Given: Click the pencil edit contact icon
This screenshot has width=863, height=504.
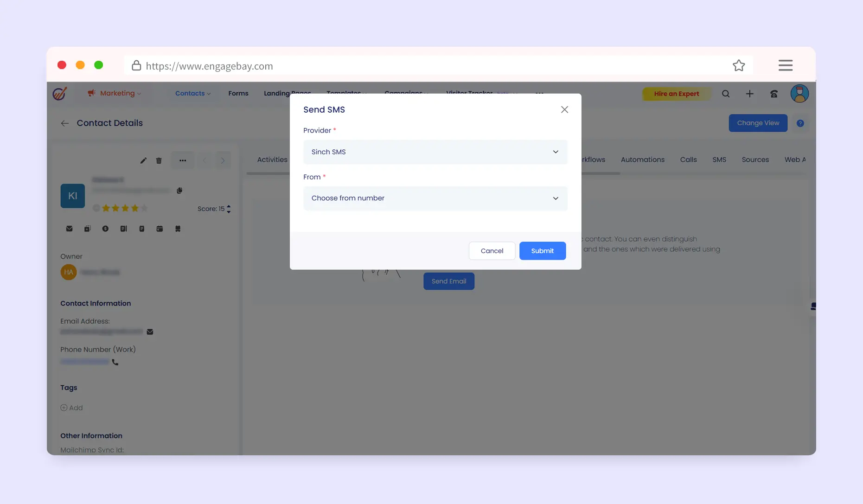Looking at the screenshot, I should point(143,160).
